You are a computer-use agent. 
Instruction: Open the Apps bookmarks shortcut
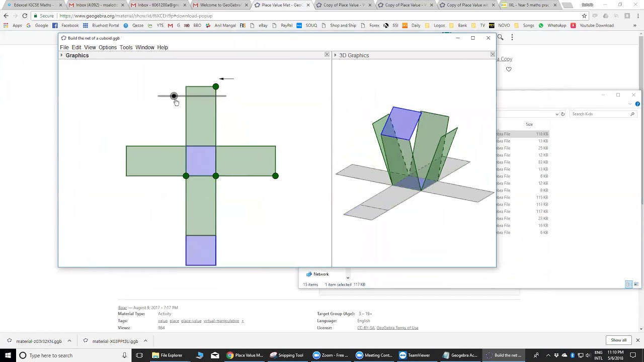point(14,25)
